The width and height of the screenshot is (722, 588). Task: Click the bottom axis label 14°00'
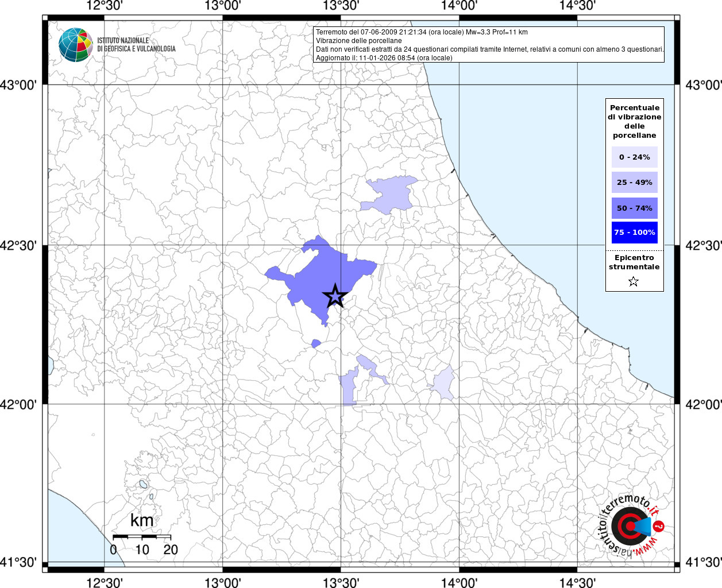point(460,582)
